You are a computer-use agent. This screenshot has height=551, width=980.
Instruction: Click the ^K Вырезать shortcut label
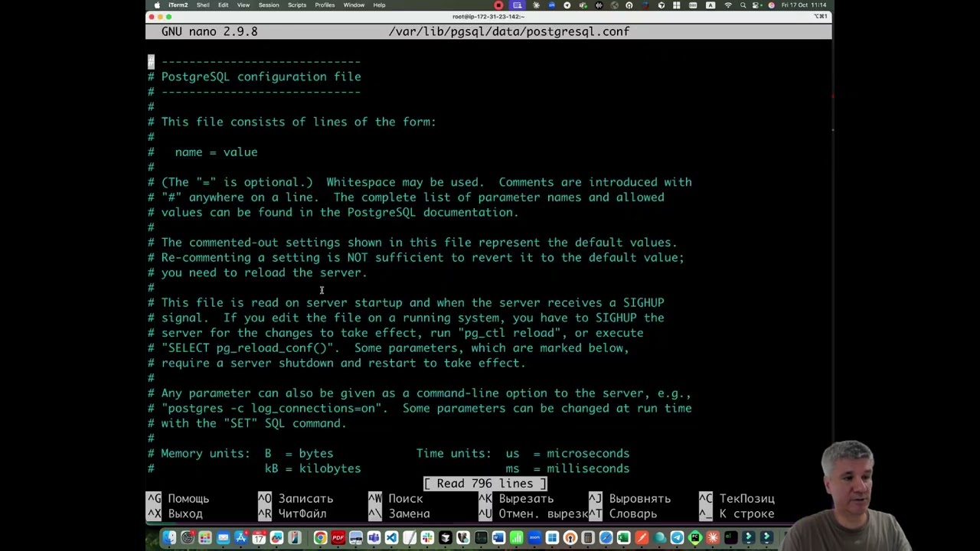(516, 499)
